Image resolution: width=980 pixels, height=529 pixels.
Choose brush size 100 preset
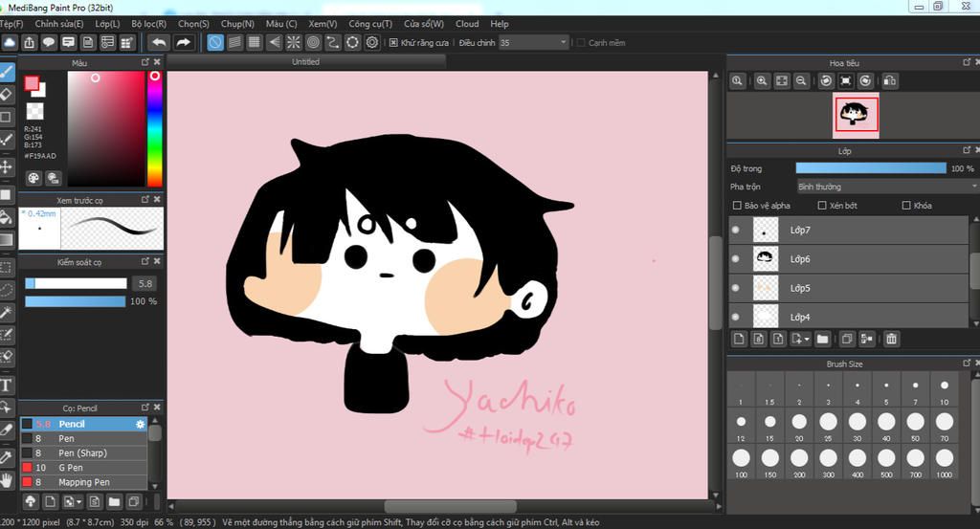pyautogui.click(x=741, y=462)
